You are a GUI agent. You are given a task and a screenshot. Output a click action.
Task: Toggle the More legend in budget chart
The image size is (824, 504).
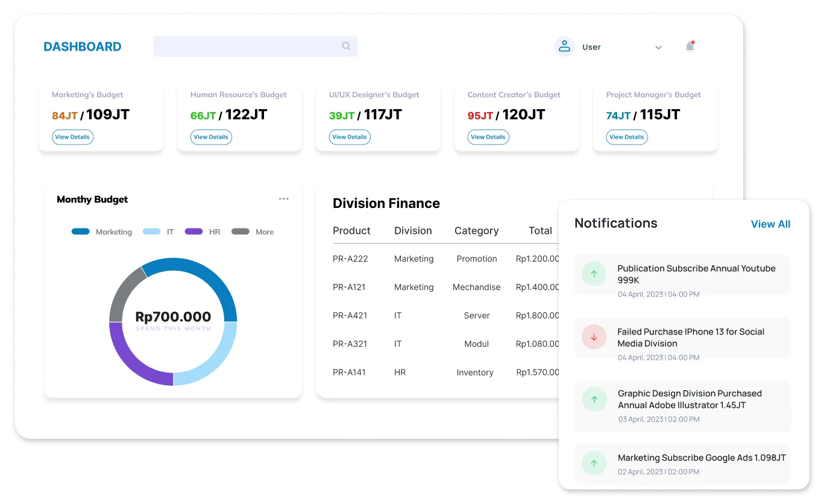click(x=253, y=232)
